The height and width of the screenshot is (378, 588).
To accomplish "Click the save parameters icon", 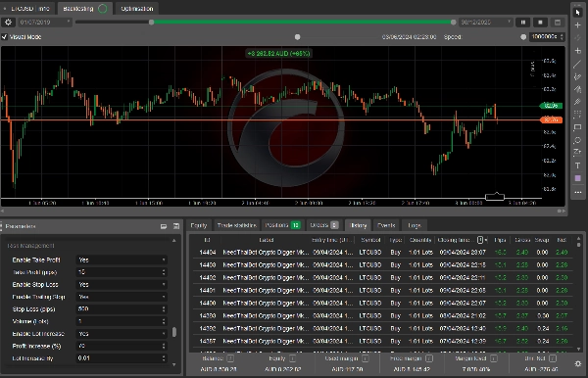I will click(x=176, y=226).
